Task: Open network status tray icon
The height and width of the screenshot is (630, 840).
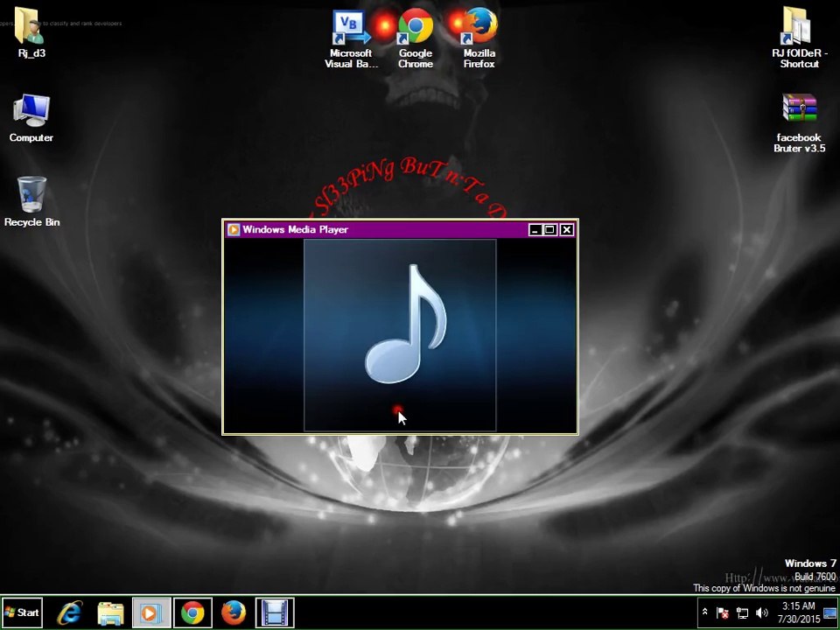Action: click(742, 612)
